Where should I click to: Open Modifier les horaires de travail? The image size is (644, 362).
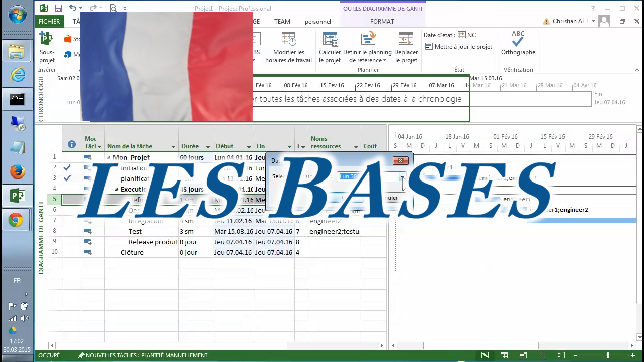pos(288,47)
